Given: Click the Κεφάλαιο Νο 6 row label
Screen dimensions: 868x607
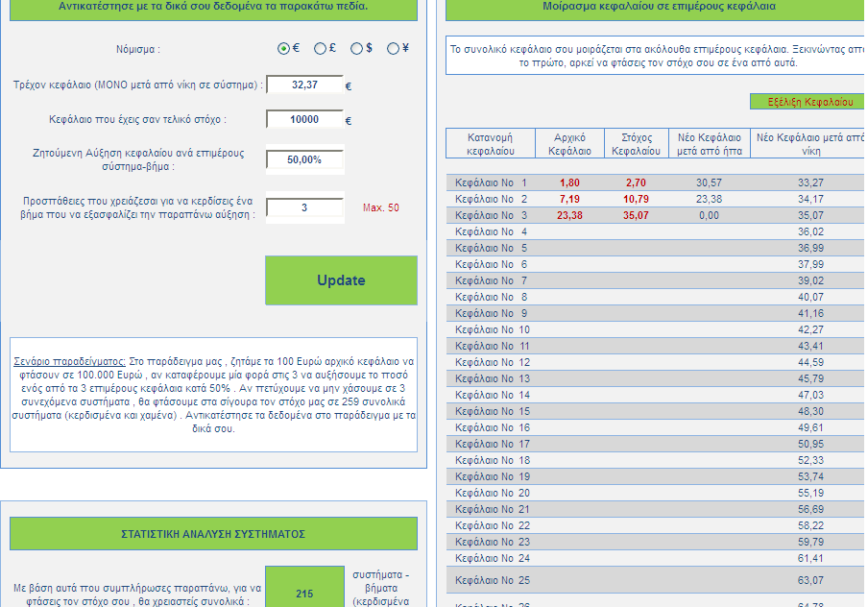Looking at the screenshot, I should pos(491,264).
